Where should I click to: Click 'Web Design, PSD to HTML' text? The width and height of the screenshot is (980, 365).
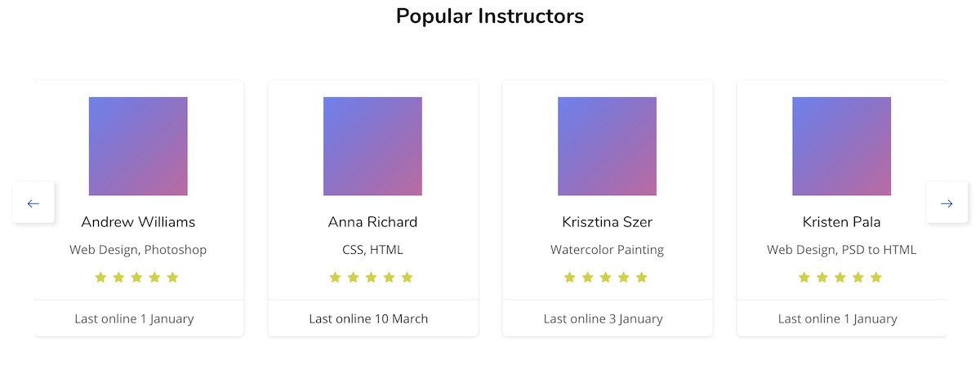point(841,250)
